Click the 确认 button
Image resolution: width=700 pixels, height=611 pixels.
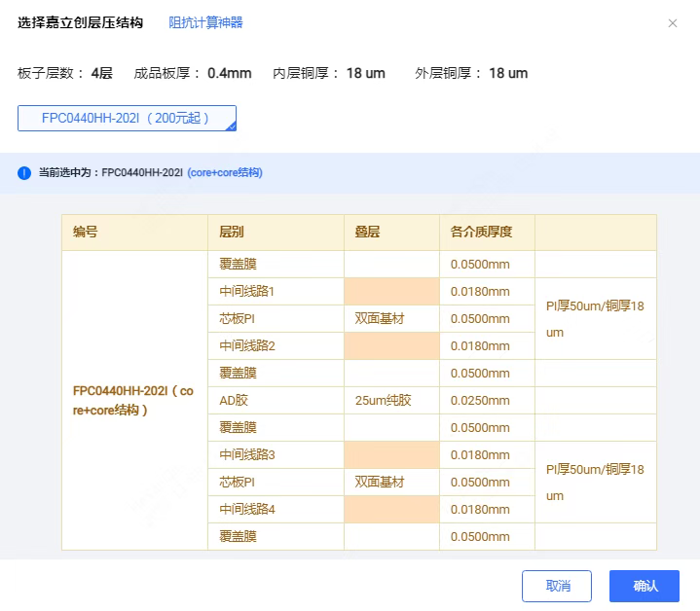(x=644, y=586)
